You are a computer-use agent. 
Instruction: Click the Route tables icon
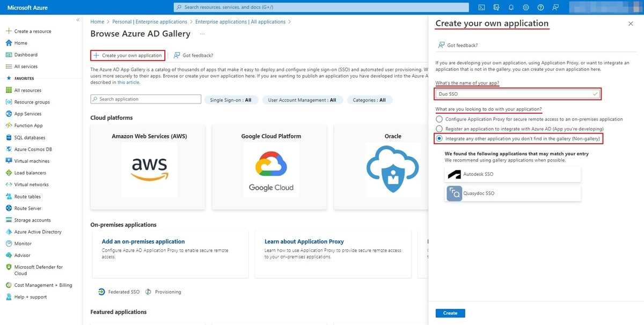coord(9,196)
